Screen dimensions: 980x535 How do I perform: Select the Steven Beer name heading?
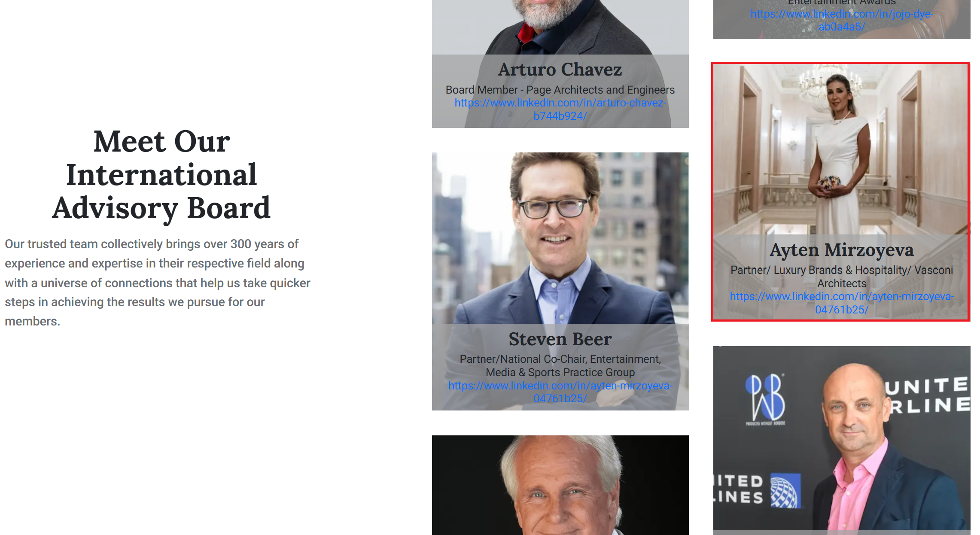[x=560, y=339]
